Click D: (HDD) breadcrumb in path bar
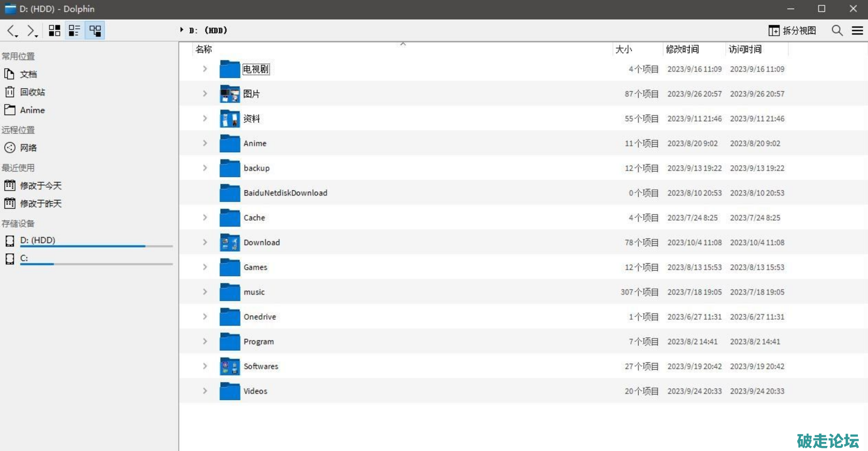The width and height of the screenshot is (868, 451). tap(208, 31)
